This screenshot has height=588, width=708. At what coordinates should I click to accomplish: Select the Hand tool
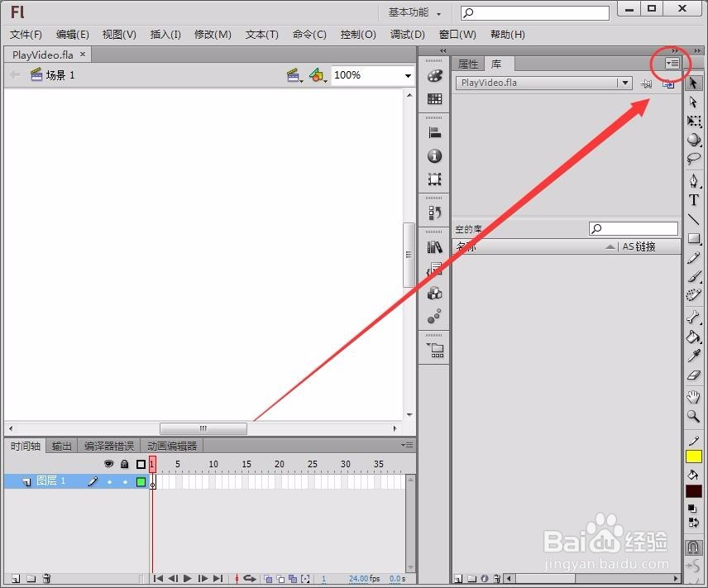point(694,398)
